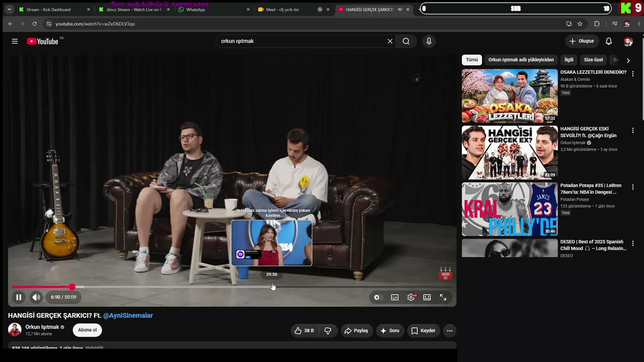The width and height of the screenshot is (644, 362).
Task: Show more filter chips with the arrow
Action: click(628, 60)
